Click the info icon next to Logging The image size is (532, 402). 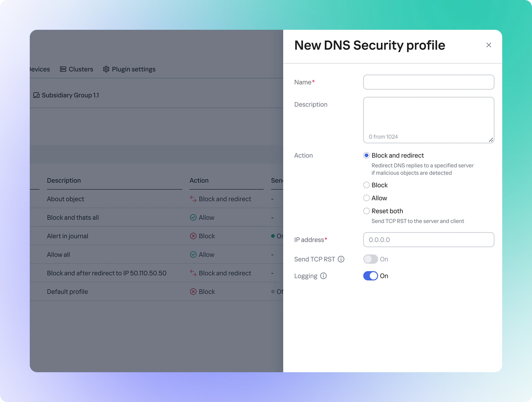tap(323, 276)
